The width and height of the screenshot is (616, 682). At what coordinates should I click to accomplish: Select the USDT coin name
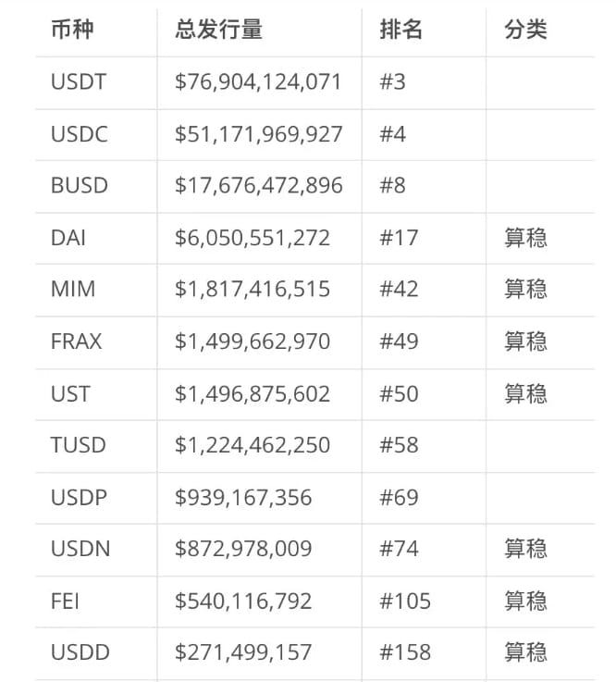(79, 81)
